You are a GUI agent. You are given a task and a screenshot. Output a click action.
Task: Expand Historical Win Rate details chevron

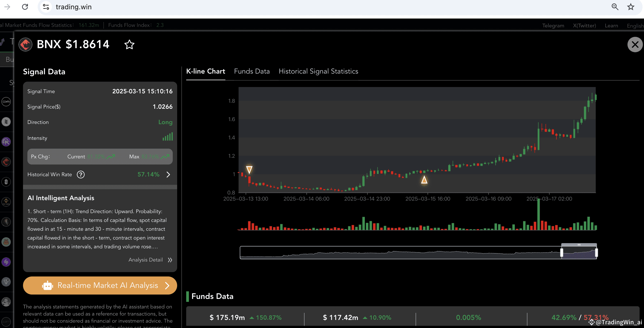168,174
